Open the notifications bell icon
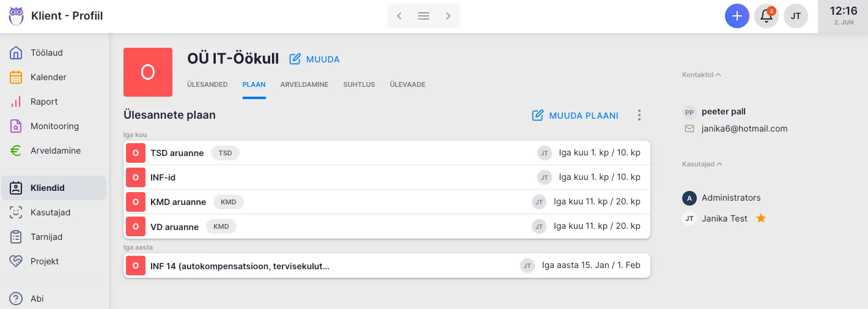 766,16
